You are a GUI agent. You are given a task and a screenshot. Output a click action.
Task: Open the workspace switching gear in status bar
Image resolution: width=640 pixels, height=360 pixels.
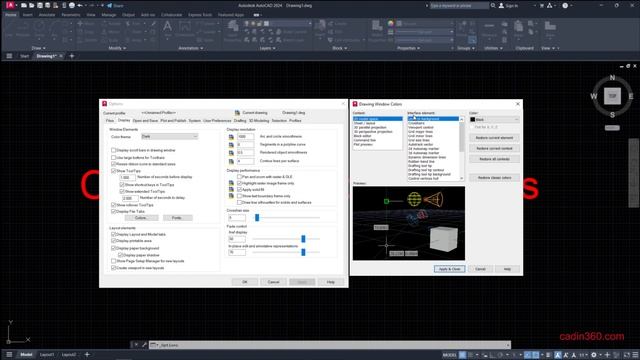click(x=594, y=355)
